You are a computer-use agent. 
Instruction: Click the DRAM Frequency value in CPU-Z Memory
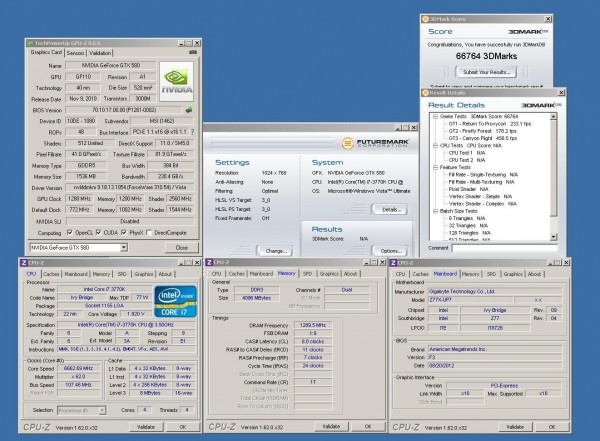(x=313, y=325)
